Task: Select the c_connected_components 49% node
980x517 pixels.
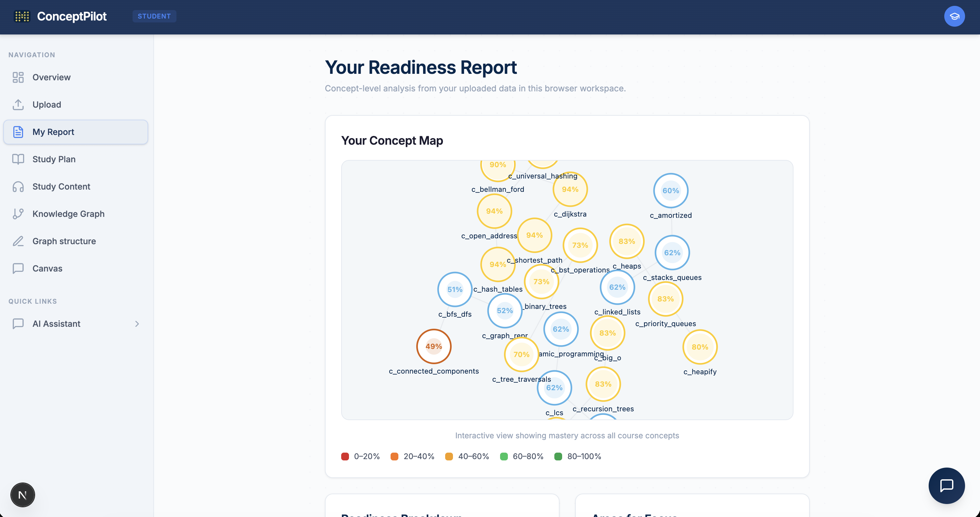Action: click(434, 346)
